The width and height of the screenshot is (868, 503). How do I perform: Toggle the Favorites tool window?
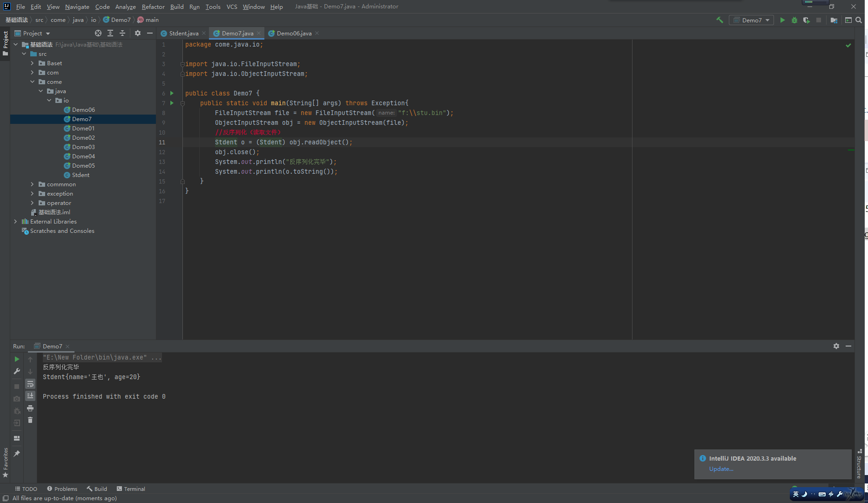6,462
